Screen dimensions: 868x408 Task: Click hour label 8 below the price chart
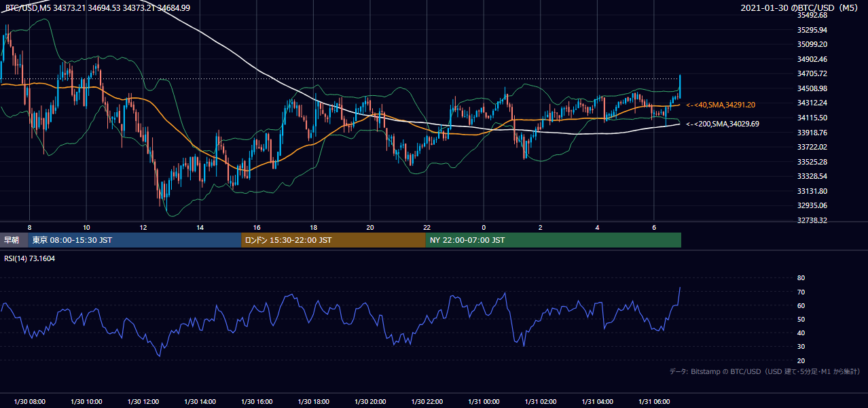tap(29, 227)
